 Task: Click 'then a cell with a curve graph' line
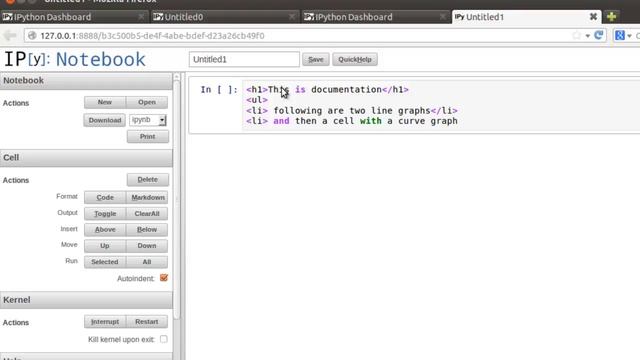pos(376,121)
